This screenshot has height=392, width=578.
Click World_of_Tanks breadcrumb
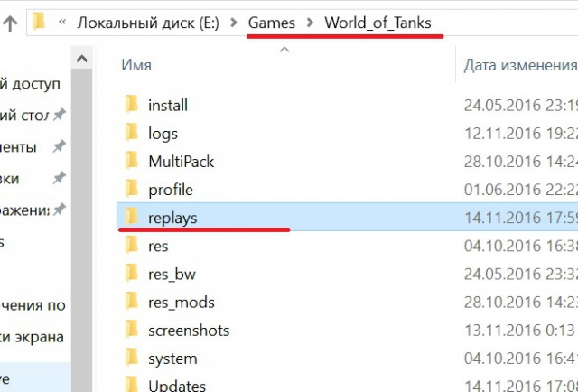378,23
